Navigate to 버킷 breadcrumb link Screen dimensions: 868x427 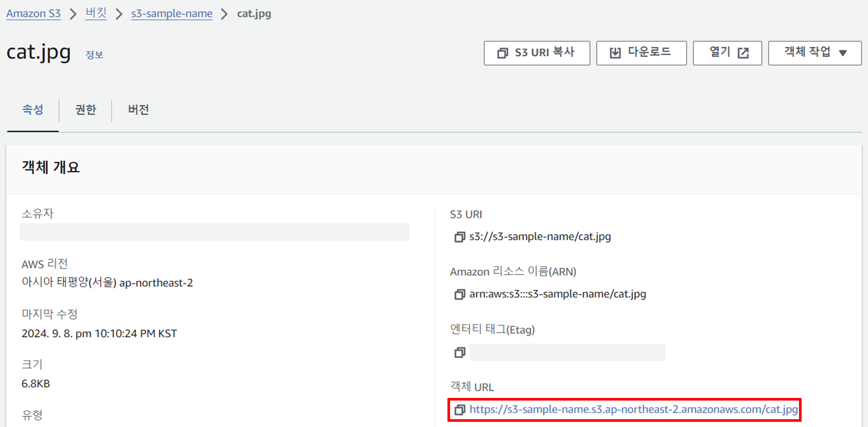click(x=96, y=13)
